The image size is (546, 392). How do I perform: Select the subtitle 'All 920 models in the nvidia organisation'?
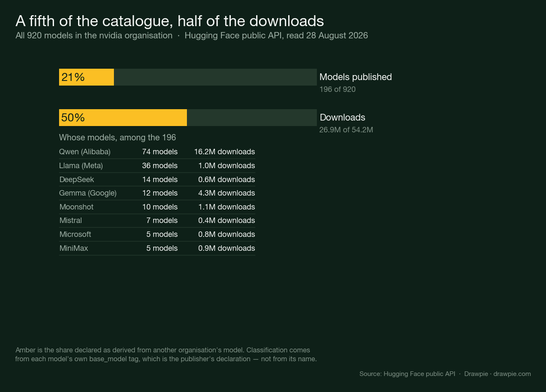(94, 35)
